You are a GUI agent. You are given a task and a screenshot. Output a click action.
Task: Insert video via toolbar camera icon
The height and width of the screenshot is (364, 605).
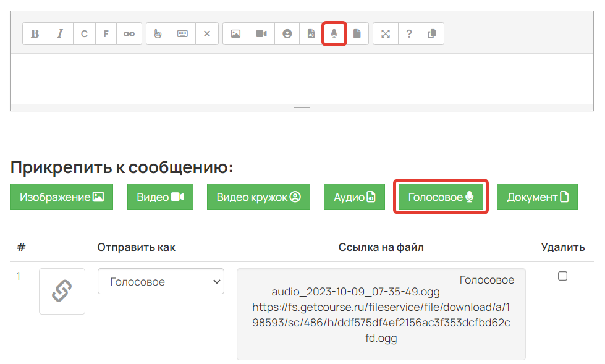tap(261, 34)
